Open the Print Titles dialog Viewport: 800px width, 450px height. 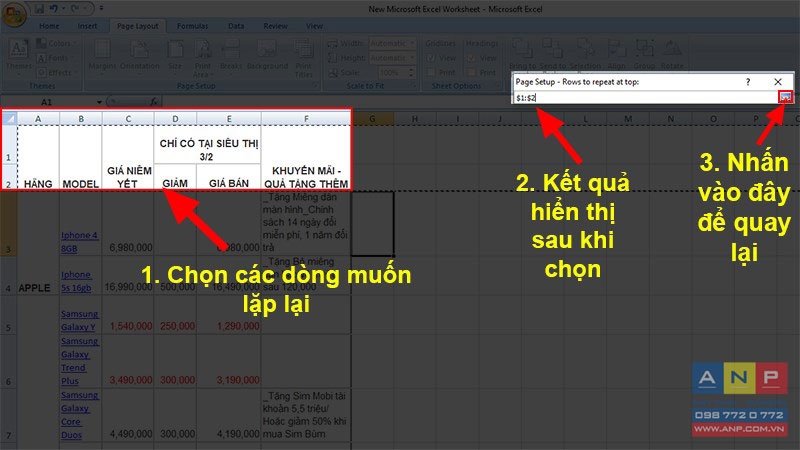coord(303,58)
